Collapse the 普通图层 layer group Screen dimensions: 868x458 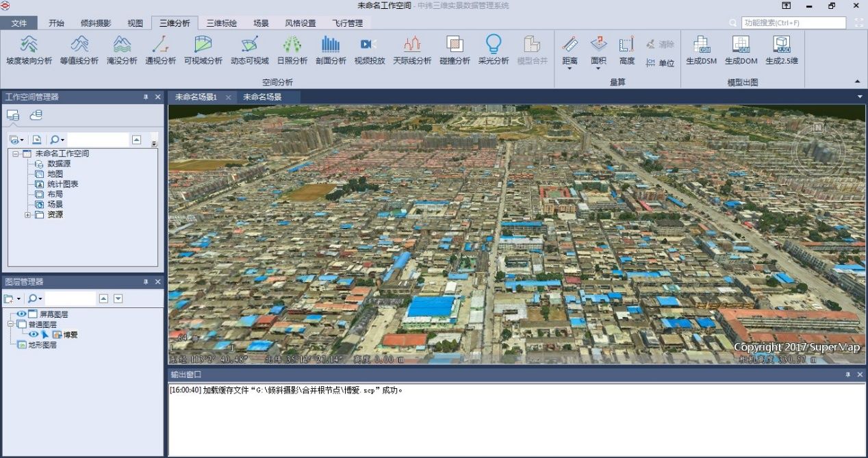point(10,325)
